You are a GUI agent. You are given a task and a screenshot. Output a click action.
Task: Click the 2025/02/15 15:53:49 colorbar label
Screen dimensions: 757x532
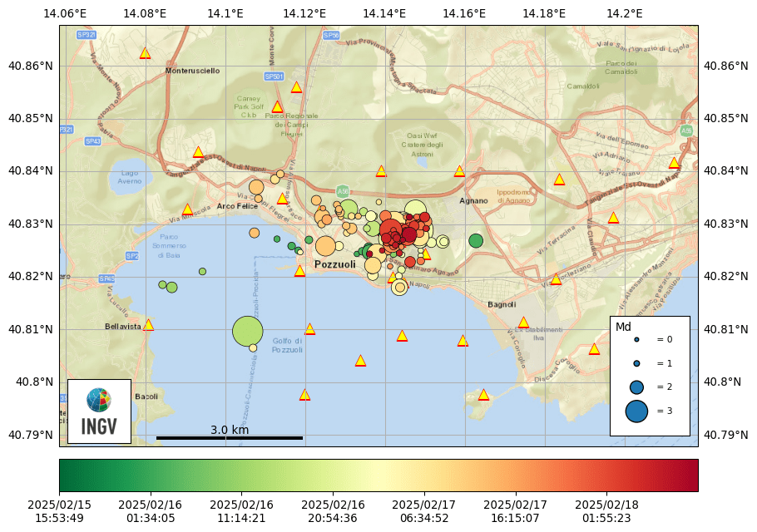coord(59,511)
